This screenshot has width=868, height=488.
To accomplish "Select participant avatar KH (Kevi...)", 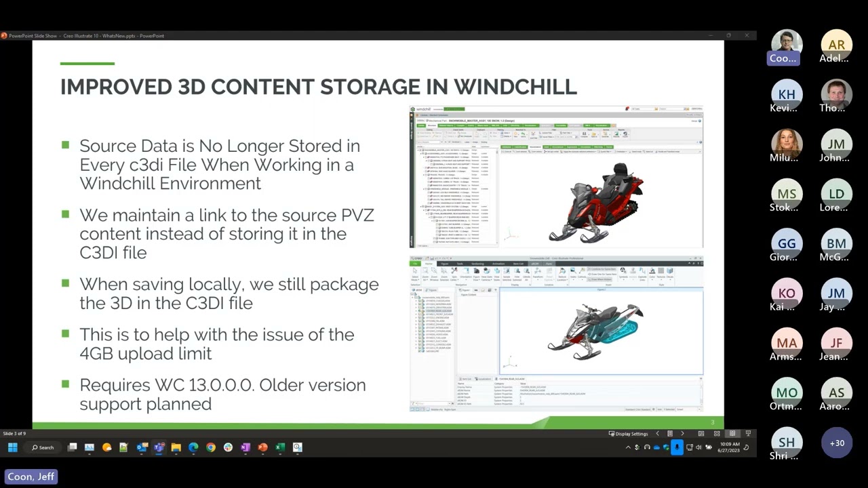I will coord(787,94).
